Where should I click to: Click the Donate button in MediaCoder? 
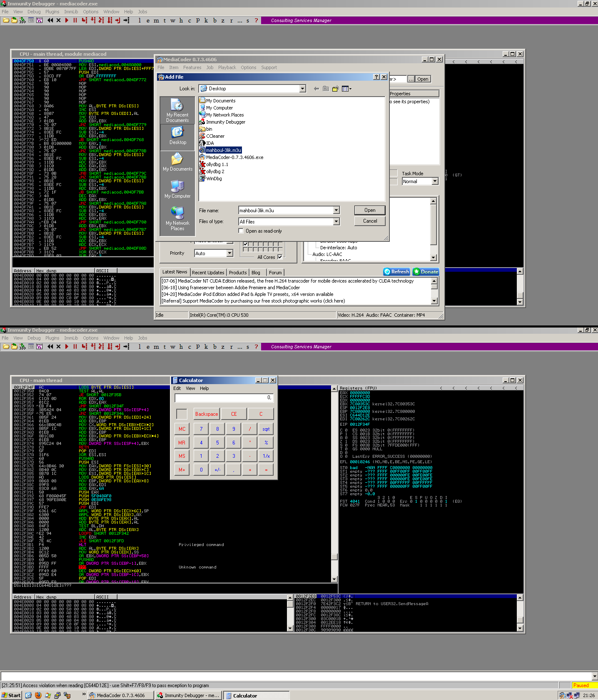tap(426, 272)
